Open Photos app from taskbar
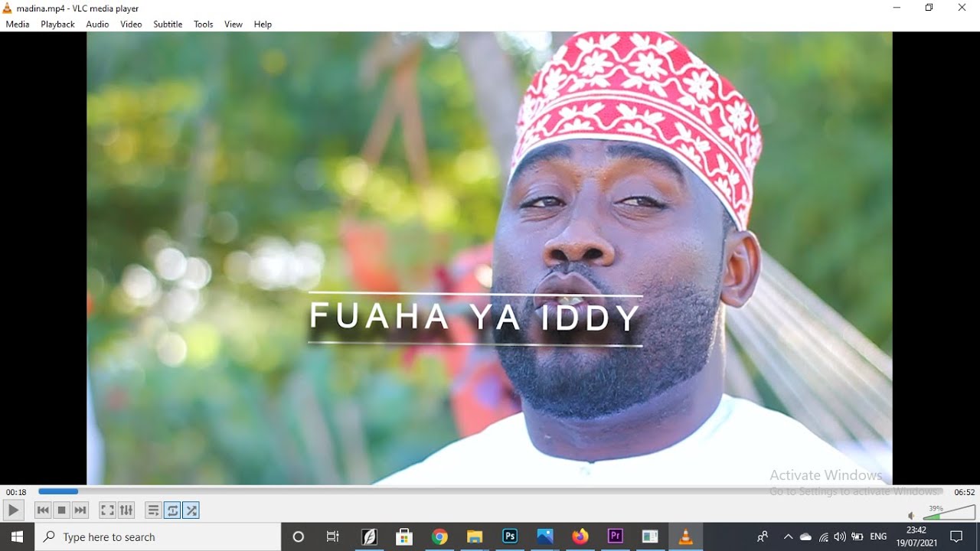Viewport: 980px width, 551px height. (x=545, y=536)
